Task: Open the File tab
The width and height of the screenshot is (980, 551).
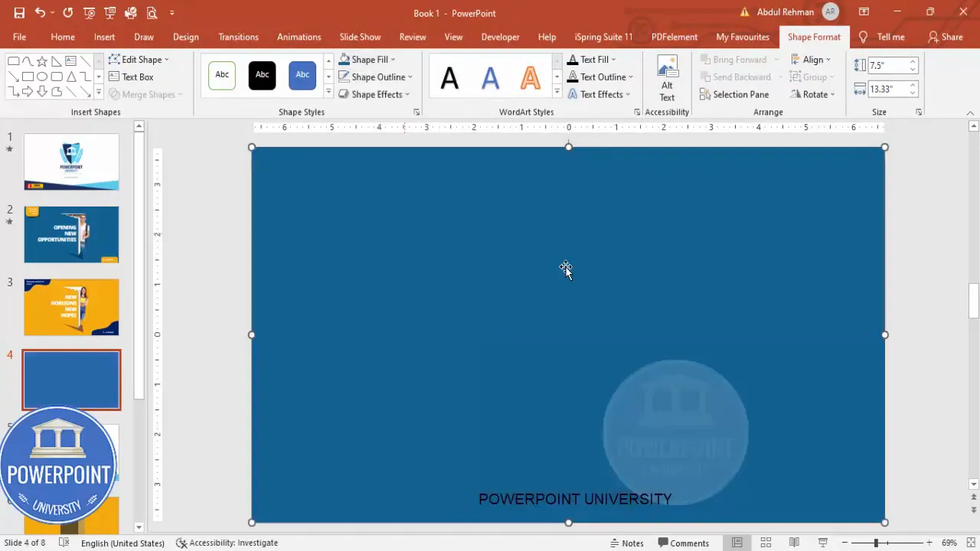Action: coord(19,37)
